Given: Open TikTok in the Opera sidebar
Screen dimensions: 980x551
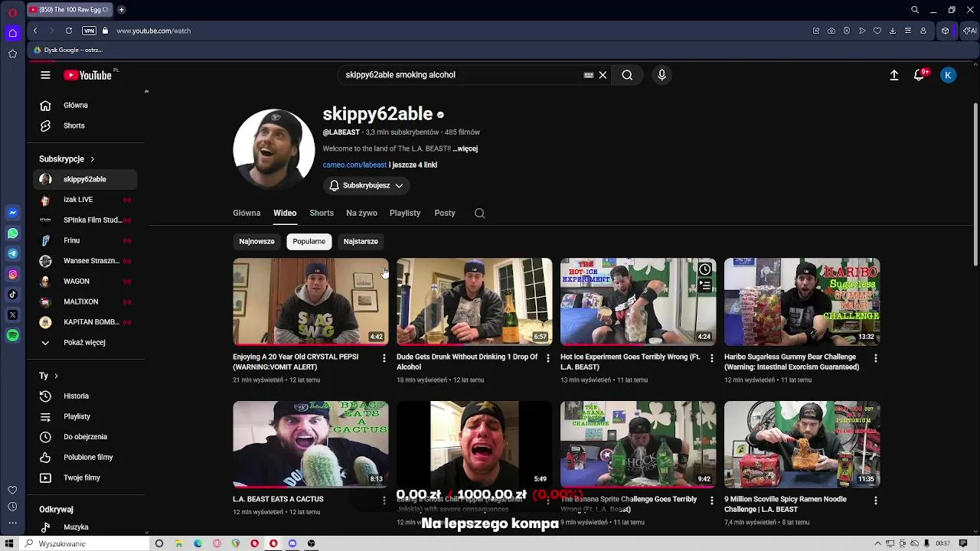Looking at the screenshot, I should (x=12, y=295).
